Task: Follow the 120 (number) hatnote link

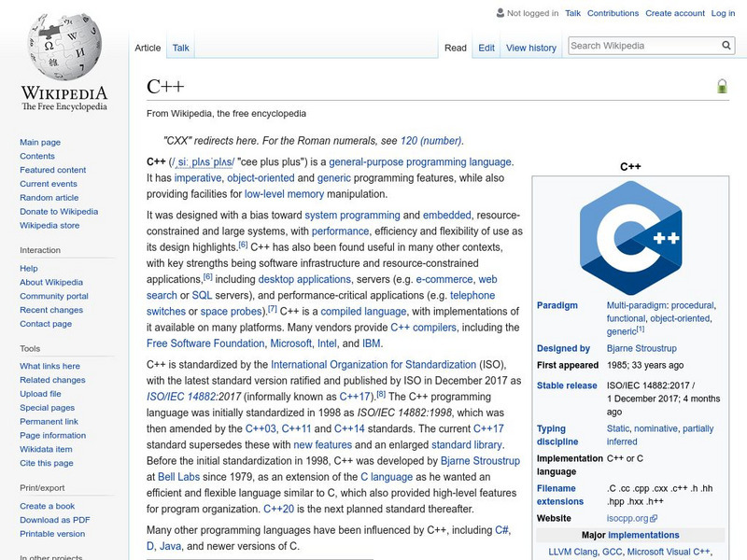Action: [430, 141]
